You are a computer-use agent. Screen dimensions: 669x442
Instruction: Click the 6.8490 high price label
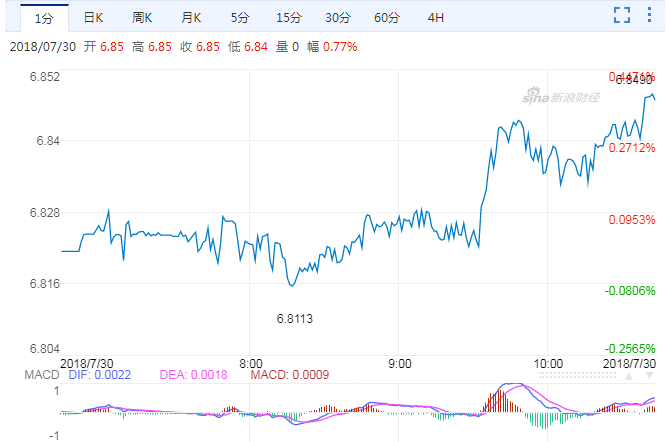(x=634, y=80)
